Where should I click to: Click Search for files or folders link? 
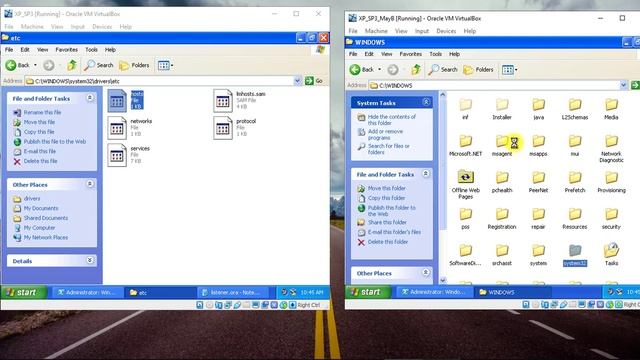(388, 149)
